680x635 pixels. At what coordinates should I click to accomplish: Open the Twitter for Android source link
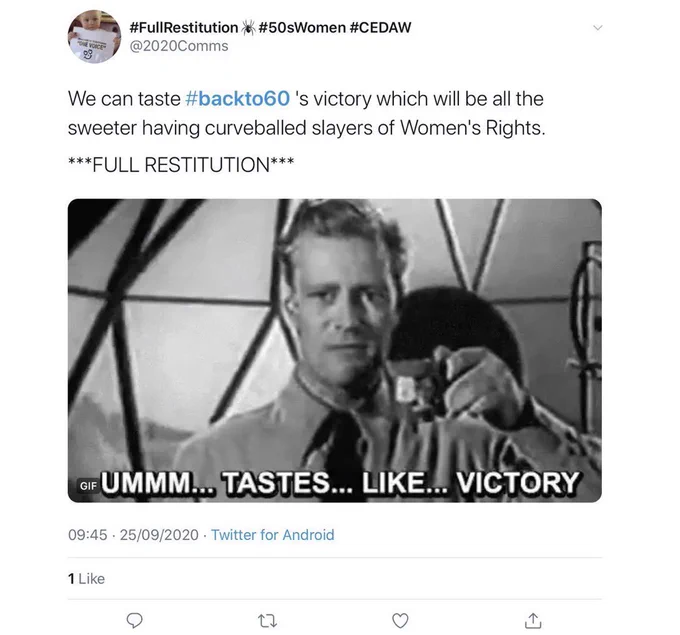click(273, 535)
